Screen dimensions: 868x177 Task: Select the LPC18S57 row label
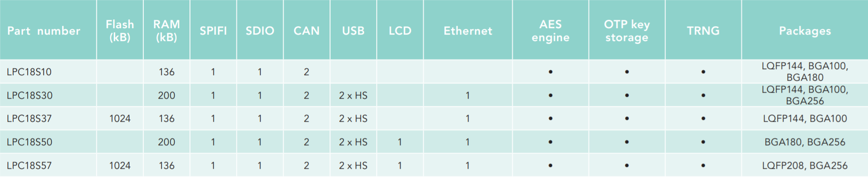pyautogui.click(x=30, y=165)
